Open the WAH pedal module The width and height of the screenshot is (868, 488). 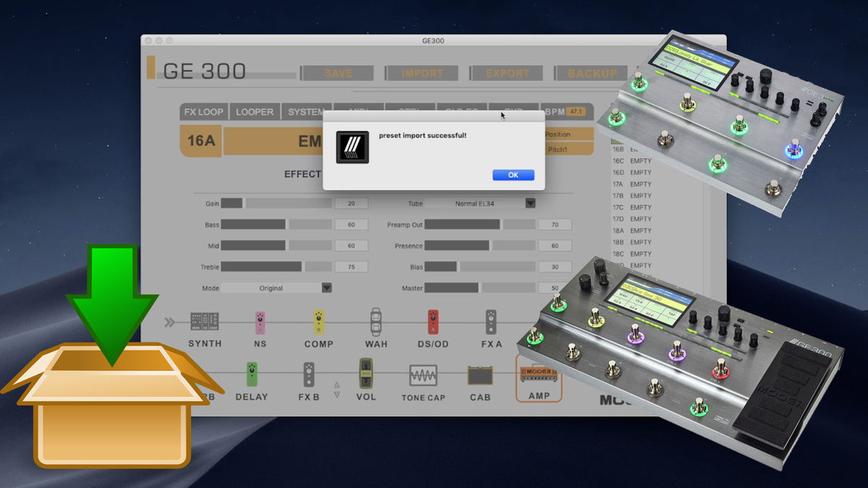376,322
